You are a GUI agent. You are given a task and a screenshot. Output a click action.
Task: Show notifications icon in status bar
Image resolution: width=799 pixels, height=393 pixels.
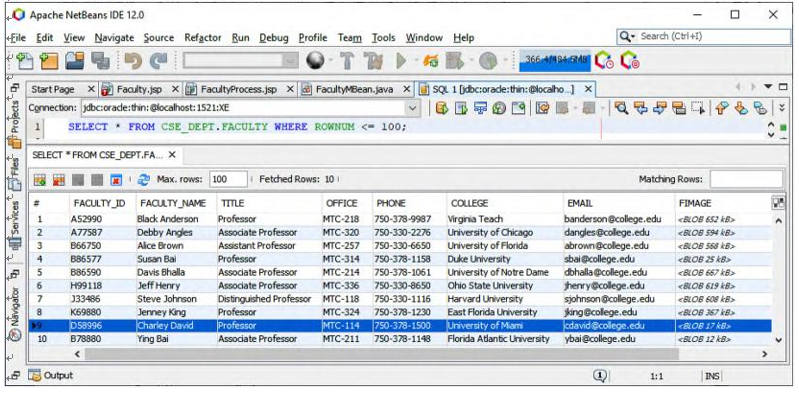point(600,376)
